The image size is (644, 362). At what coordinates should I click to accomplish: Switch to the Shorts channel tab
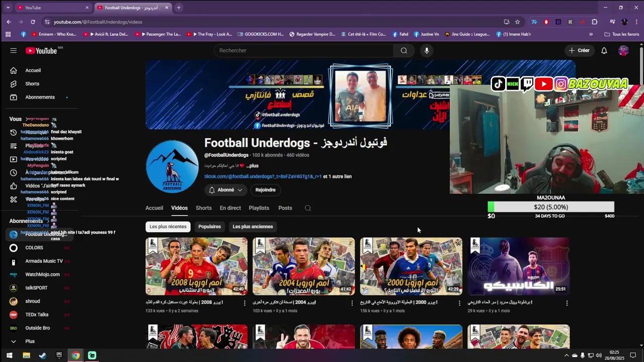pos(204,208)
